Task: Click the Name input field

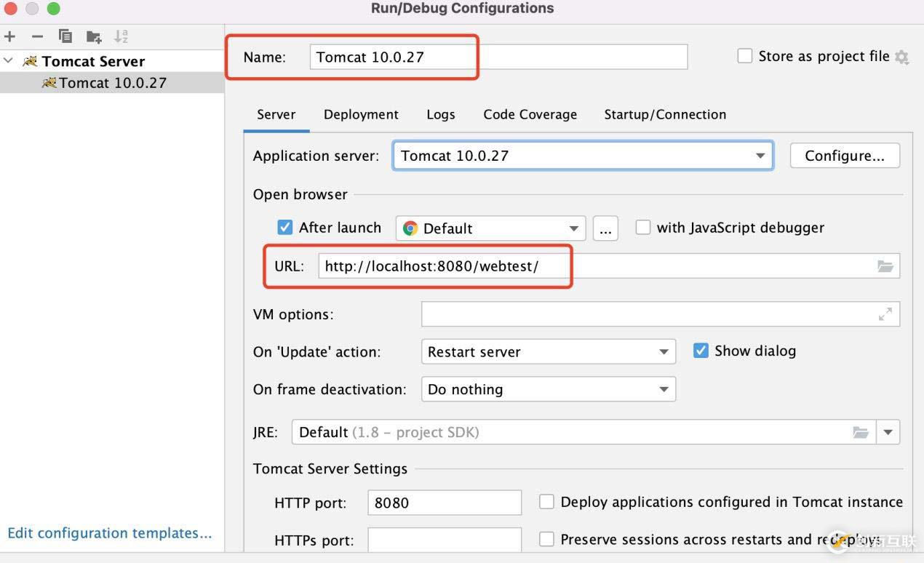Action: coord(498,57)
